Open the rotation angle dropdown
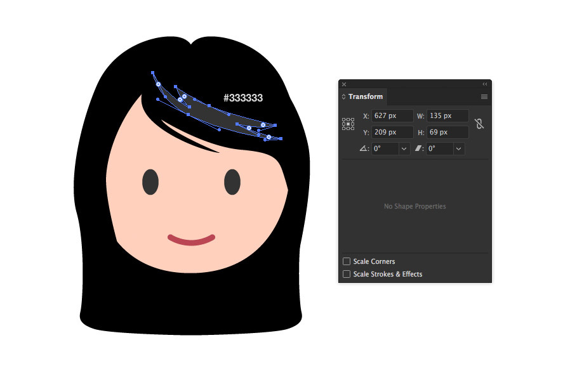Viewport: 570px width, 392px height. 403,148
